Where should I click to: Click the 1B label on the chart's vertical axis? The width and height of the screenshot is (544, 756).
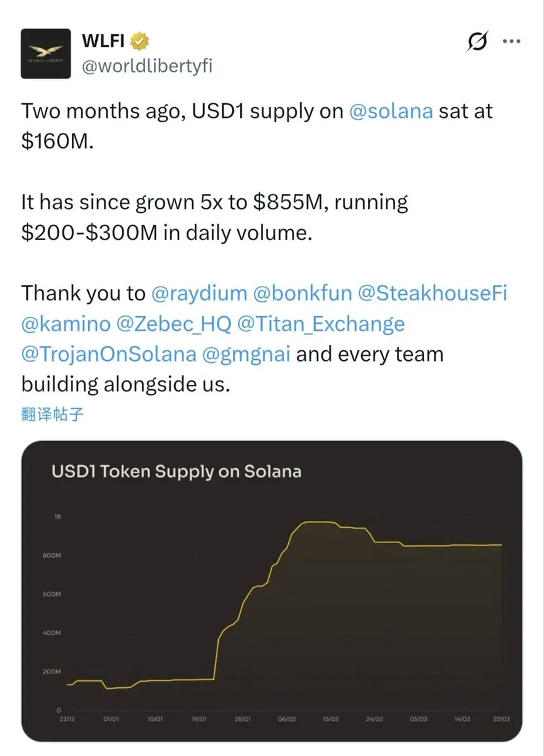point(57,517)
